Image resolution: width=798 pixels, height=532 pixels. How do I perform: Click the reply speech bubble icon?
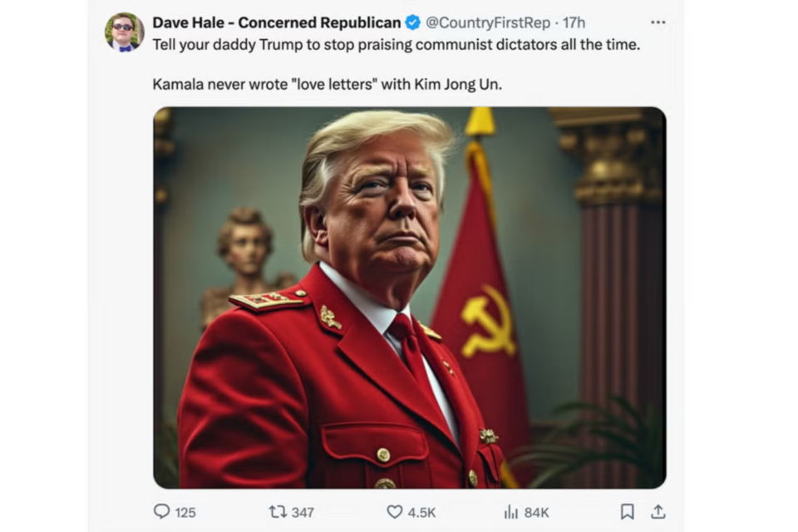coord(161,511)
